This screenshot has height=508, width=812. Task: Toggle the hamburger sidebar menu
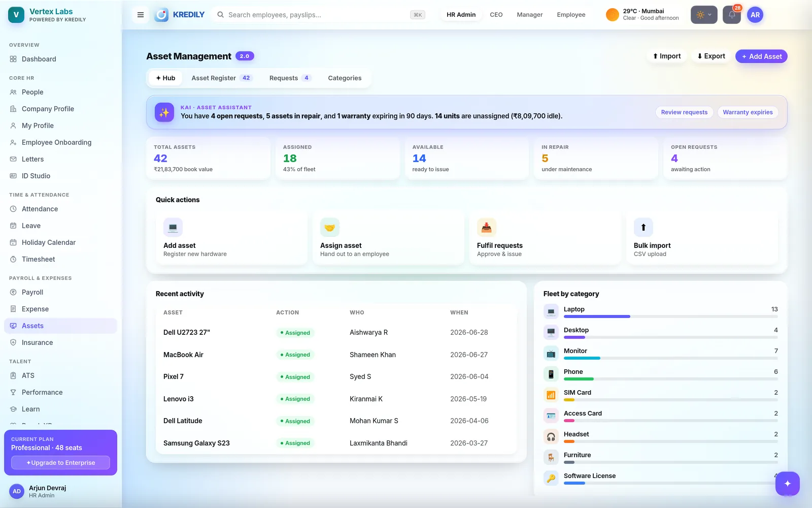[141, 15]
